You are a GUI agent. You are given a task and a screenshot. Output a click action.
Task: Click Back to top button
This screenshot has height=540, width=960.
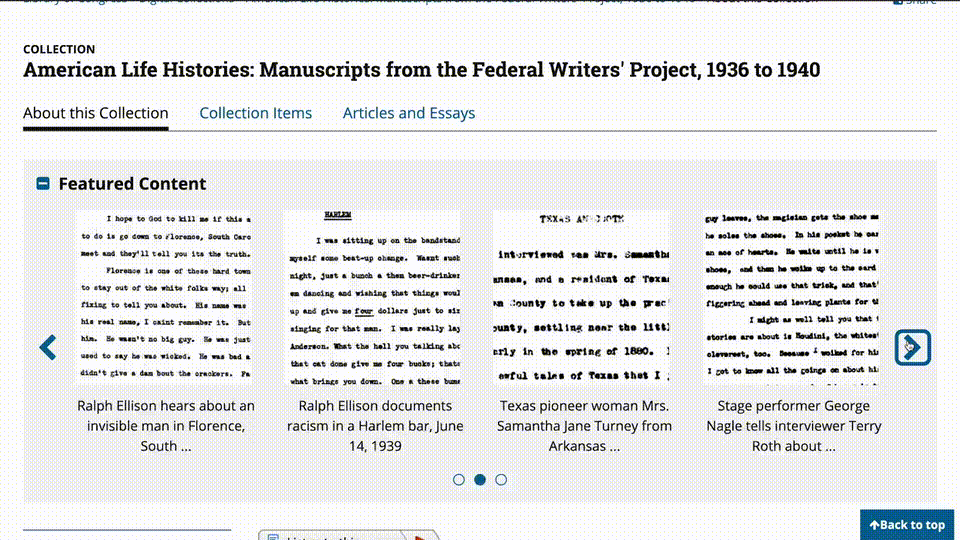[907, 525]
